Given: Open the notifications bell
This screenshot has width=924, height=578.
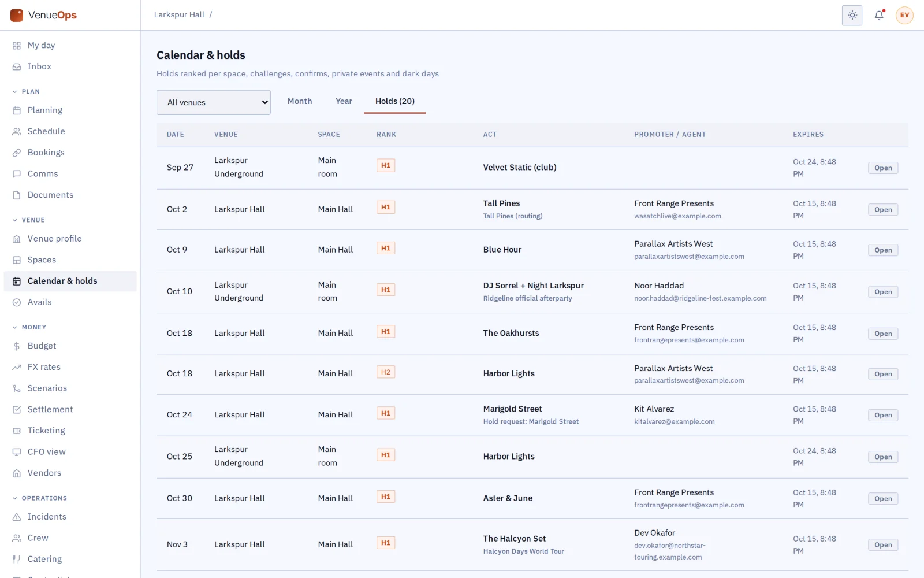Looking at the screenshot, I should tap(879, 16).
